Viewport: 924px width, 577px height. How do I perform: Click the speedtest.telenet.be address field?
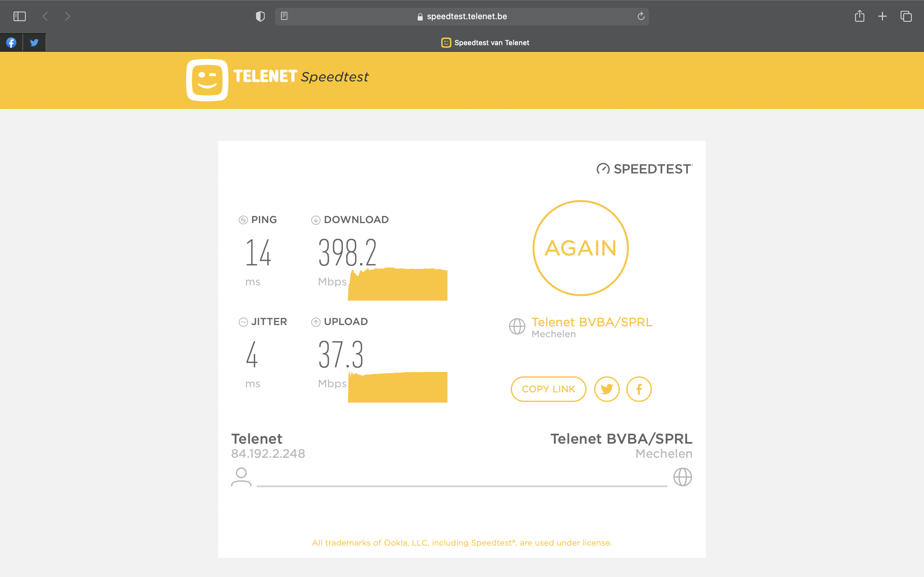click(466, 16)
